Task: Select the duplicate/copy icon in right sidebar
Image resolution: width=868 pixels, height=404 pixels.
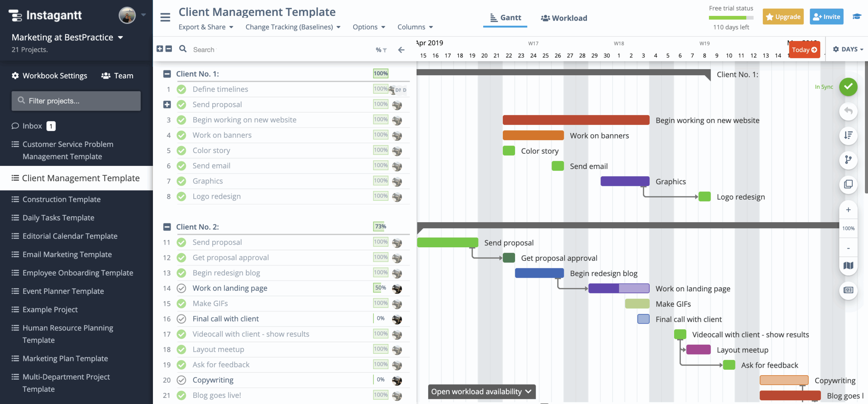Action: pos(848,185)
